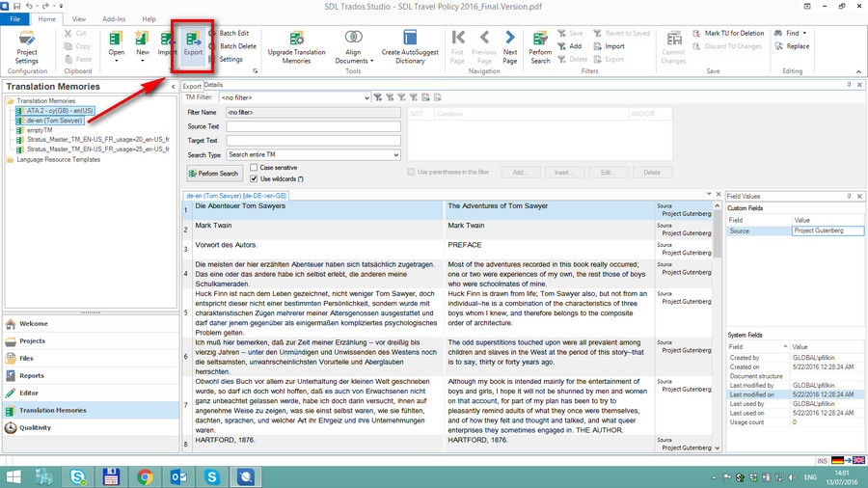Click the Export translation memory button
Screen dimensions: 868x488
(193, 44)
